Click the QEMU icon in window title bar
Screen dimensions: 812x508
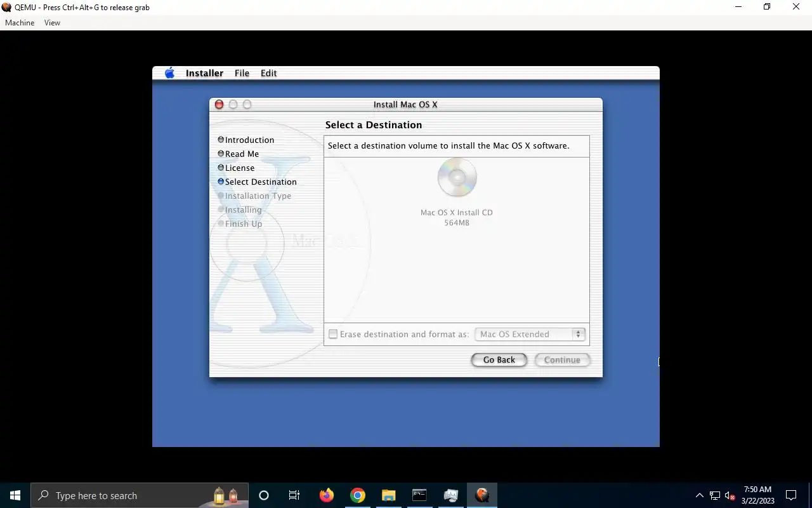pos(6,7)
